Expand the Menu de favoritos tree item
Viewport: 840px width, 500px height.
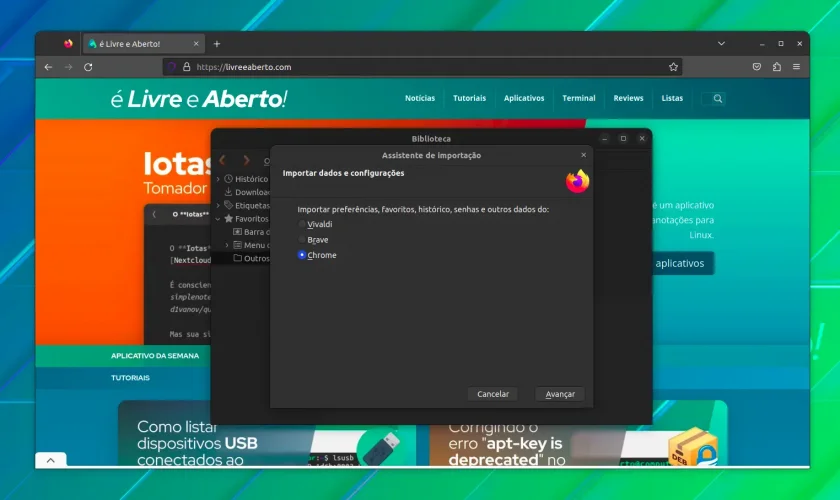pos(227,245)
